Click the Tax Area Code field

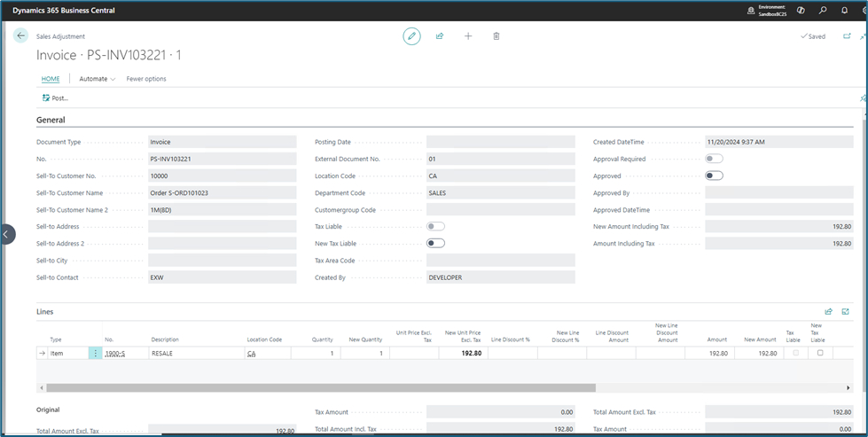501,261
